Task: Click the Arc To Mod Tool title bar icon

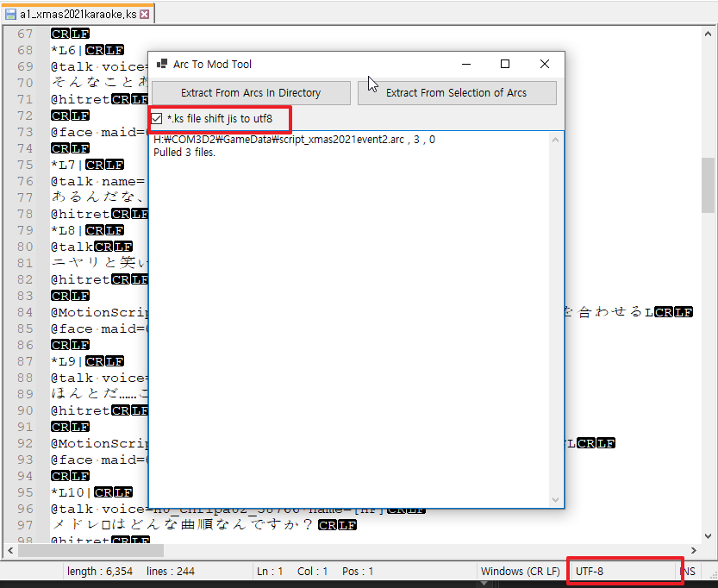Action: [x=160, y=63]
